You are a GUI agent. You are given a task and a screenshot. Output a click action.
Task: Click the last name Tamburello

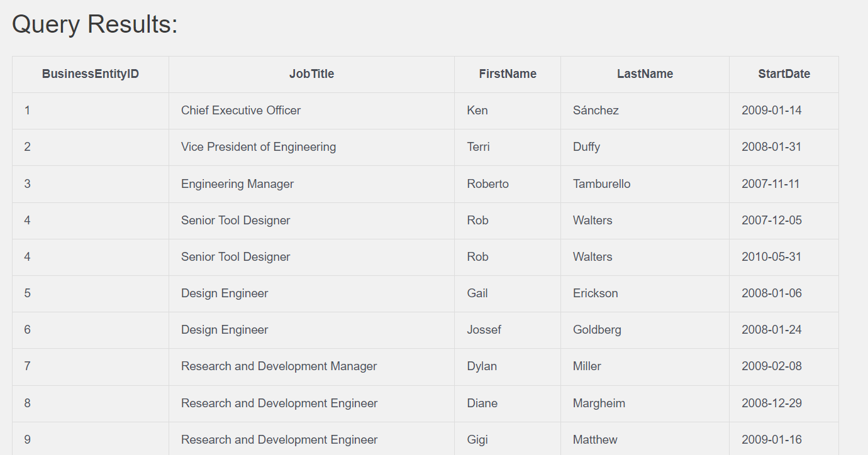601,184
